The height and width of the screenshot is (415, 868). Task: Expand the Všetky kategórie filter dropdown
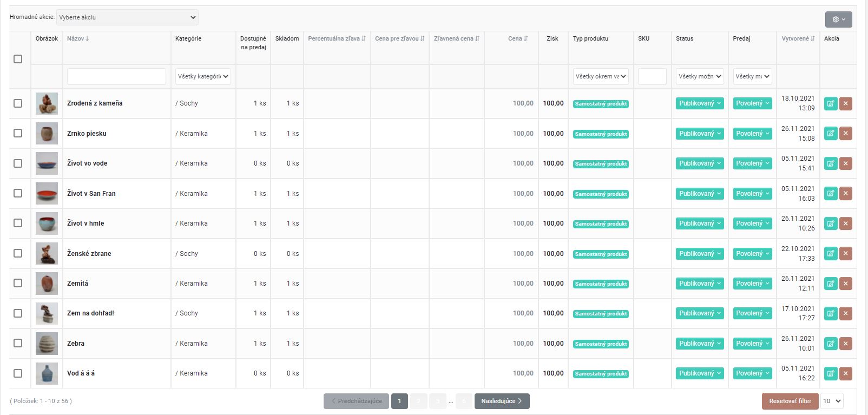point(203,76)
